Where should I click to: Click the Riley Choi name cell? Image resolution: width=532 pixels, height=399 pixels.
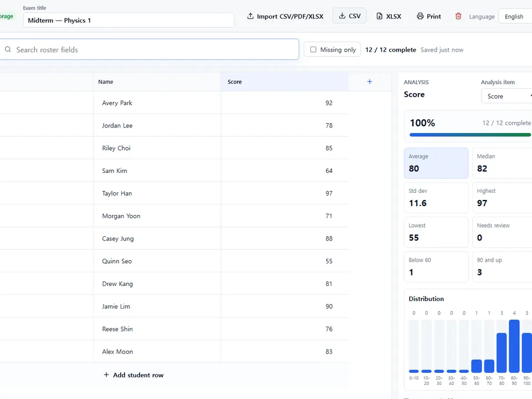[157, 148]
